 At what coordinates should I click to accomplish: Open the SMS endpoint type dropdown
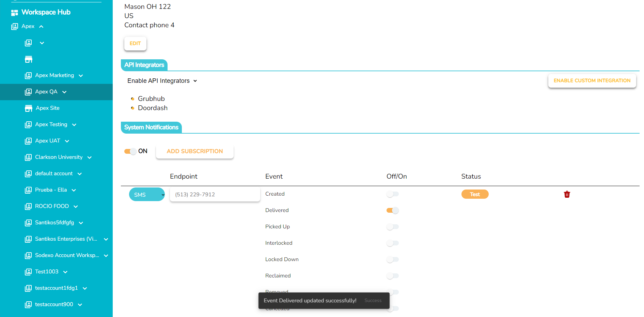click(147, 195)
